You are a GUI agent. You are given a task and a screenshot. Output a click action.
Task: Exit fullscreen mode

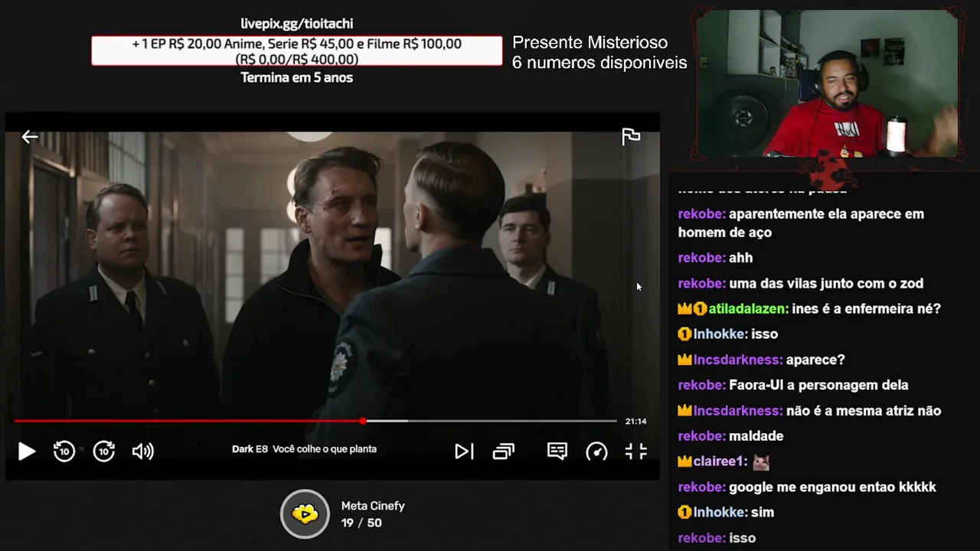click(x=636, y=452)
